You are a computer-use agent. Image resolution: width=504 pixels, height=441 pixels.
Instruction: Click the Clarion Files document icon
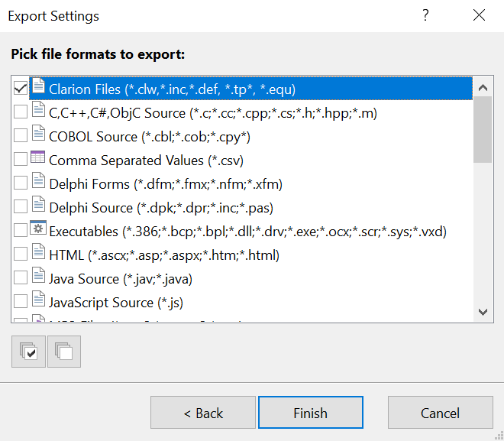pos(38,88)
